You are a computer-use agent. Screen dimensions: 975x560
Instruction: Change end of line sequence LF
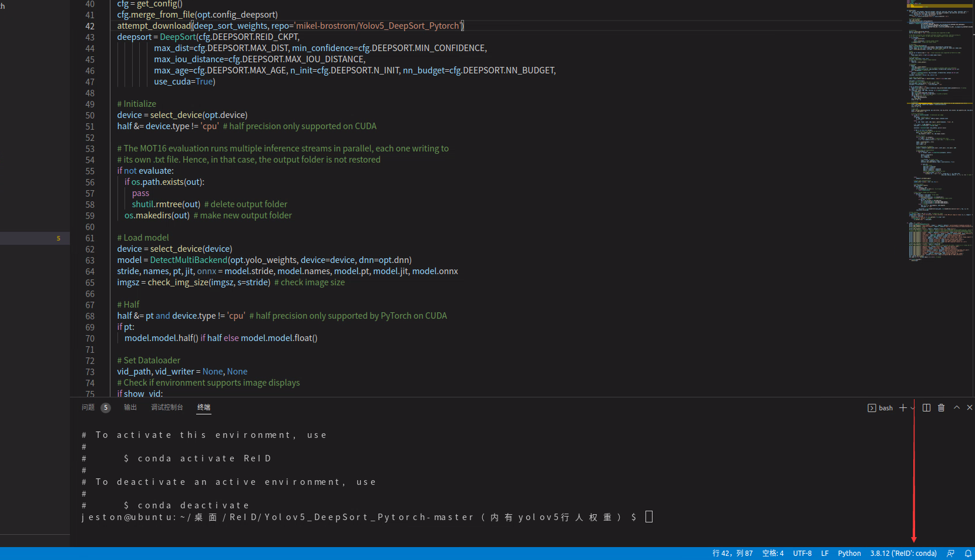[825, 554]
